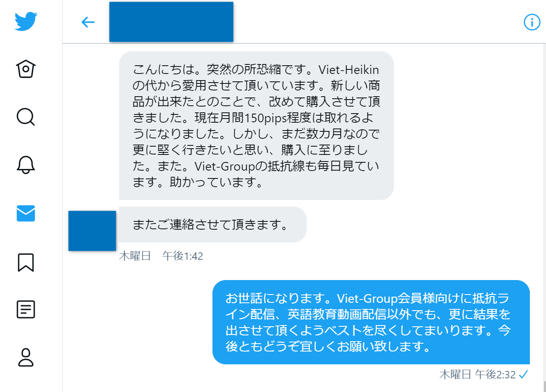Viewport: 546px width, 392px height.
Task: Select the message またご連絡させて頂きます。
Action: click(x=213, y=224)
